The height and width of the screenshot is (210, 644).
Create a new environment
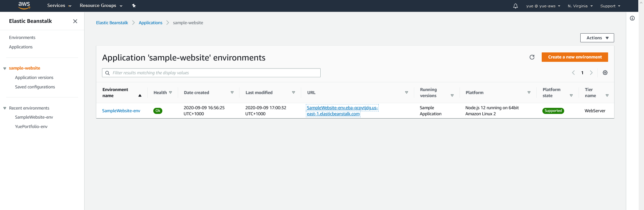point(575,57)
